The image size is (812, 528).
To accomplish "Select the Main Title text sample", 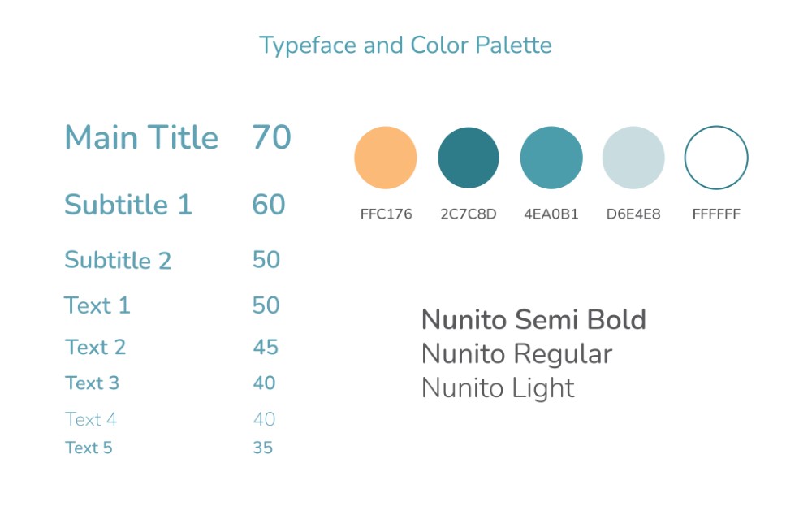I will [141, 137].
